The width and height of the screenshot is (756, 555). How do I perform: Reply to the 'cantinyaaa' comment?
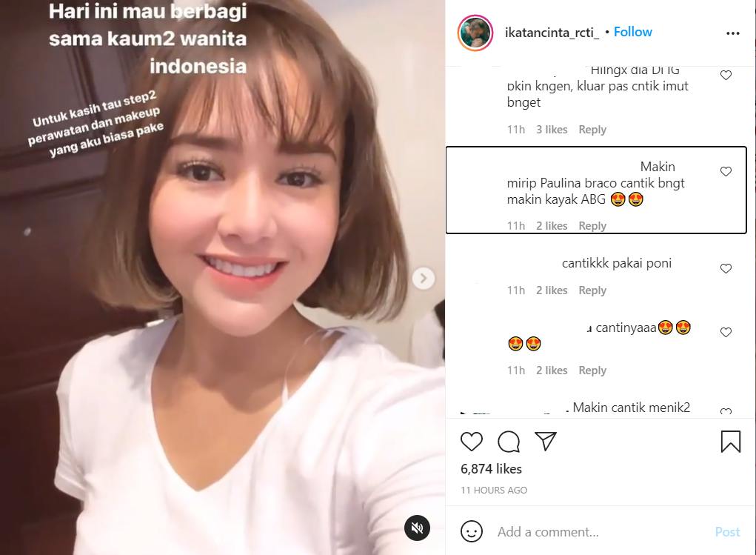(x=592, y=370)
